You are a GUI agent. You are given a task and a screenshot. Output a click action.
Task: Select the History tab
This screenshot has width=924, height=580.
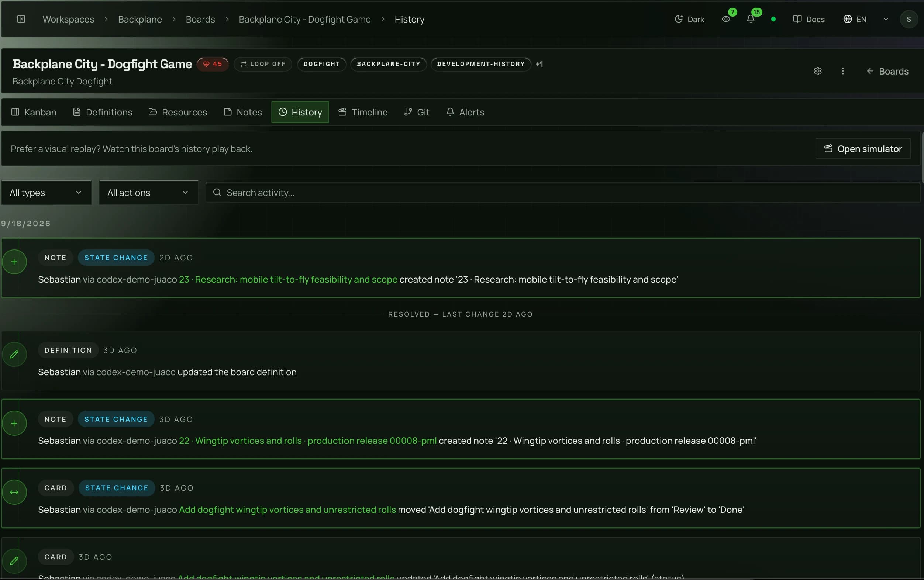[x=300, y=112]
